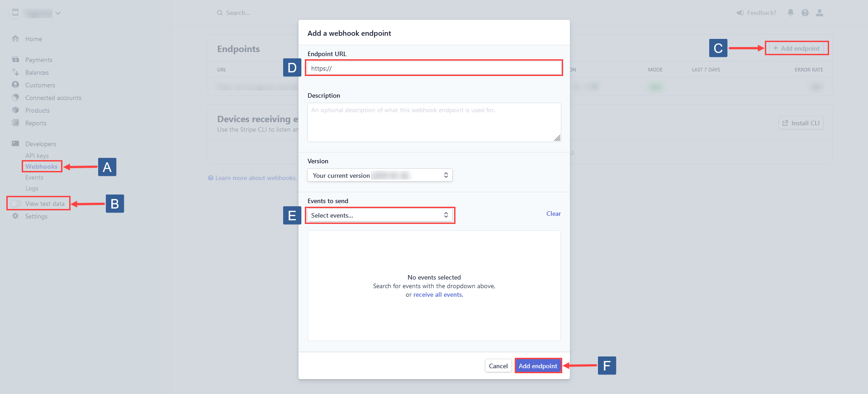Click the Feedback megaphone icon

click(x=740, y=13)
